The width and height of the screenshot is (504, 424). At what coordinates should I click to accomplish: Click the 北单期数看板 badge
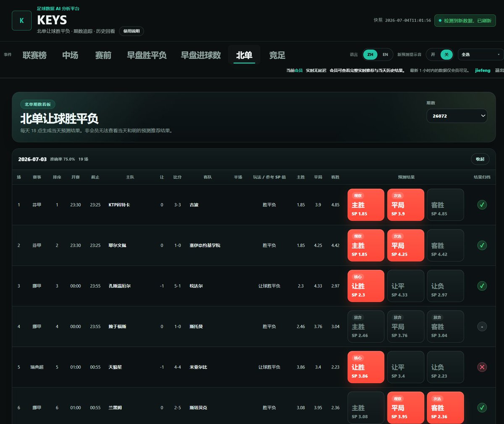point(38,104)
